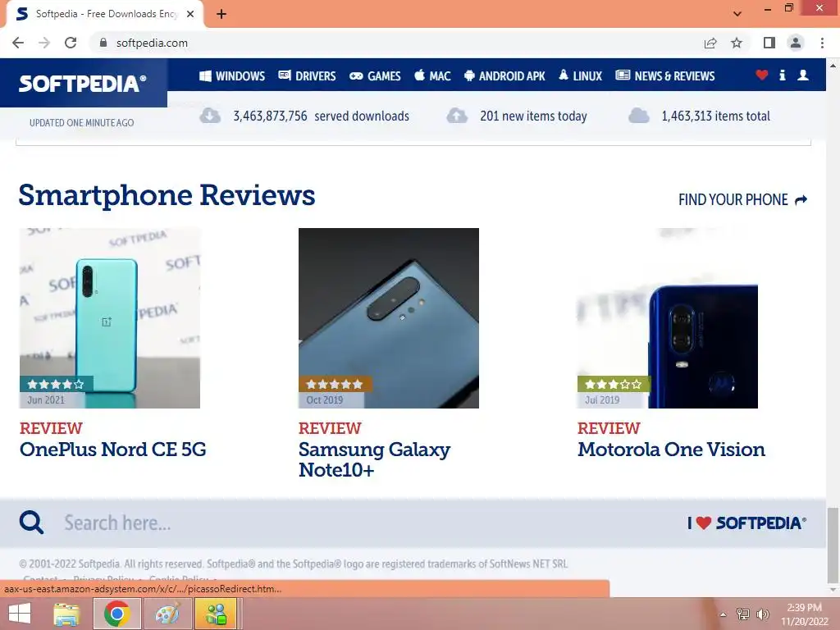Open Chrome side panel icon
Viewport: 840px width, 630px height.
pyautogui.click(x=769, y=43)
